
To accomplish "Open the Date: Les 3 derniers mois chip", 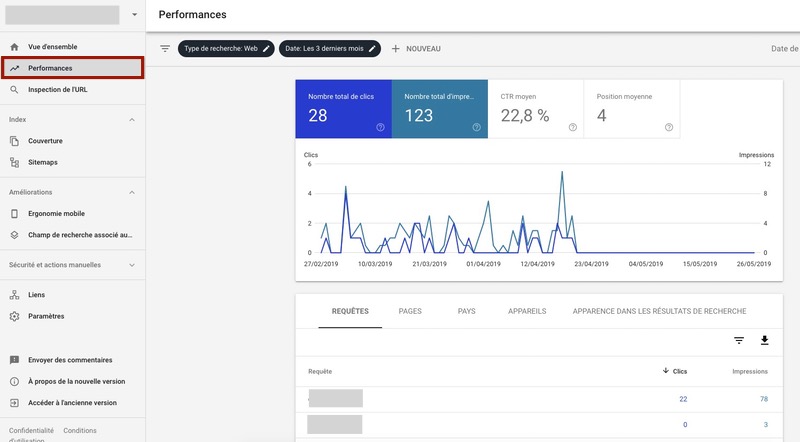I will (330, 48).
